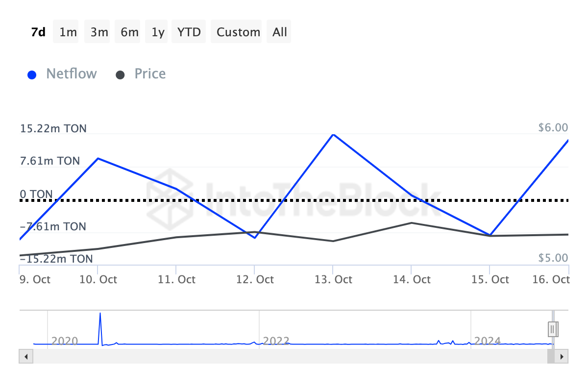The width and height of the screenshot is (588, 392).
Task: Open the Custom date range picker
Action: click(238, 32)
